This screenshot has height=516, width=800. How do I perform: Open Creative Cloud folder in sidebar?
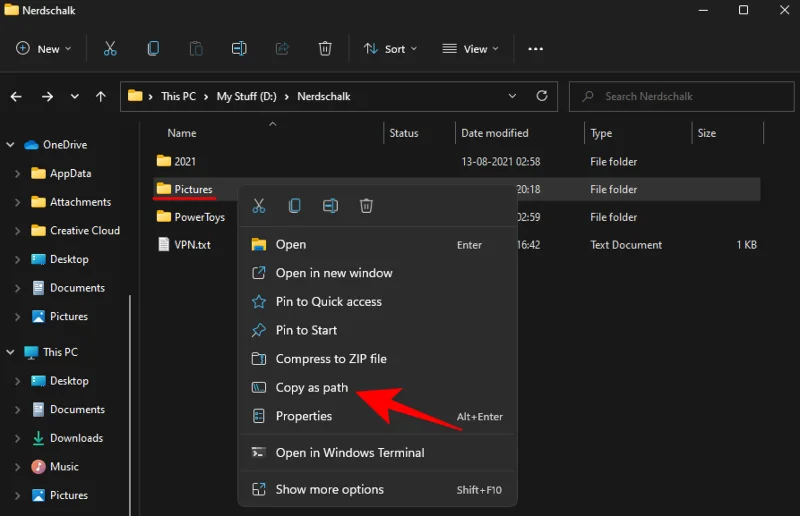(x=85, y=231)
